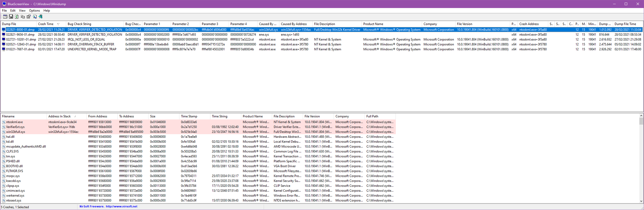
Task: Click win32kfull.sys in the selected crash row
Action: pyautogui.click(x=268, y=30)
